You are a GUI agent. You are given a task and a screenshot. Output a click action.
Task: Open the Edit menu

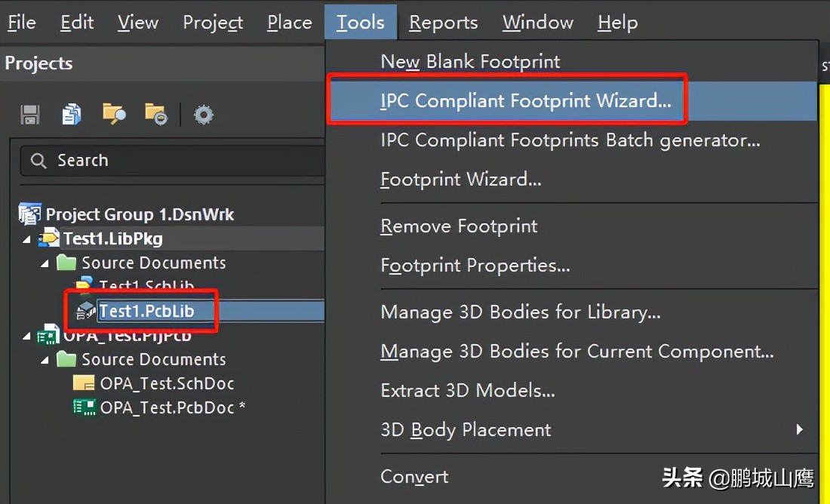[77, 22]
